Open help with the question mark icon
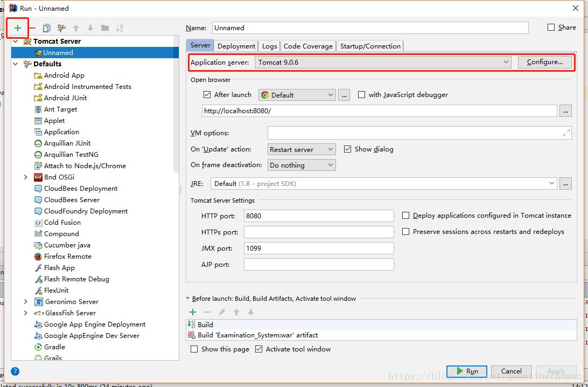588x387 pixels. click(x=15, y=371)
